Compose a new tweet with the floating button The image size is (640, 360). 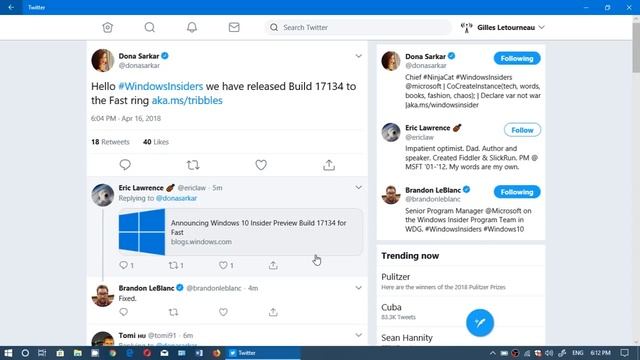click(x=480, y=322)
